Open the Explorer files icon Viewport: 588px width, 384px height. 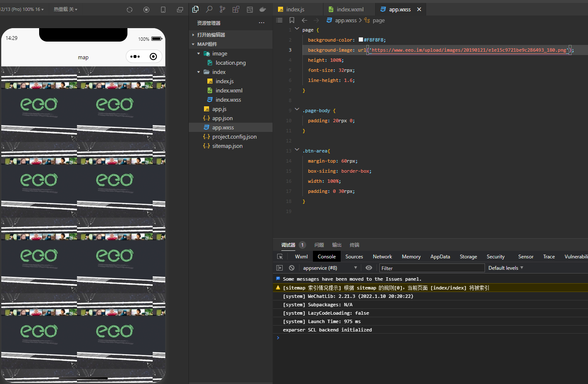pos(196,9)
